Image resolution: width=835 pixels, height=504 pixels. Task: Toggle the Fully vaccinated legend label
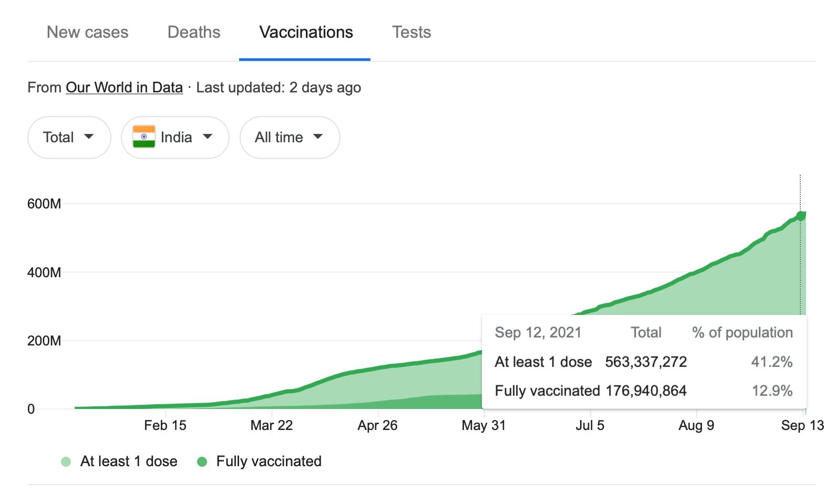pyautogui.click(x=269, y=461)
